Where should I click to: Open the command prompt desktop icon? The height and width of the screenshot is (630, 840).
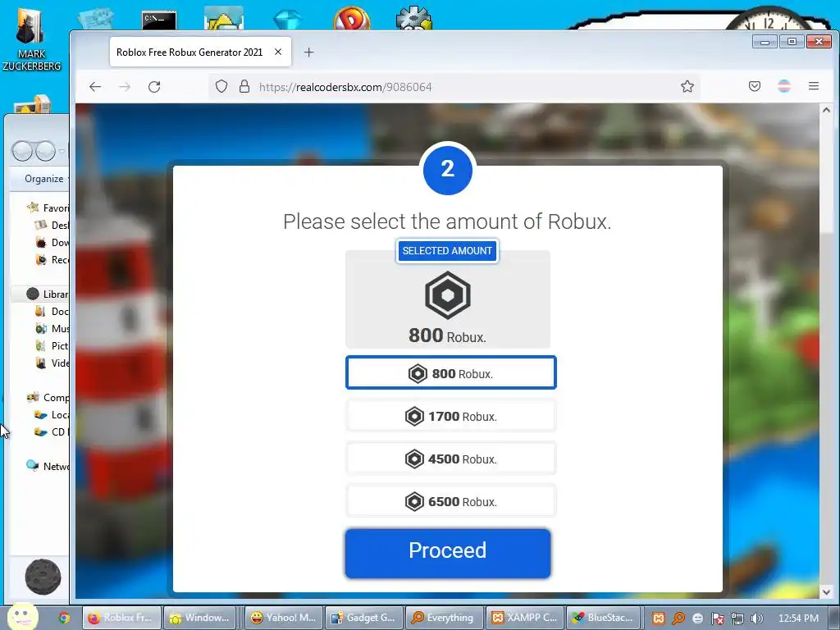tap(159, 20)
